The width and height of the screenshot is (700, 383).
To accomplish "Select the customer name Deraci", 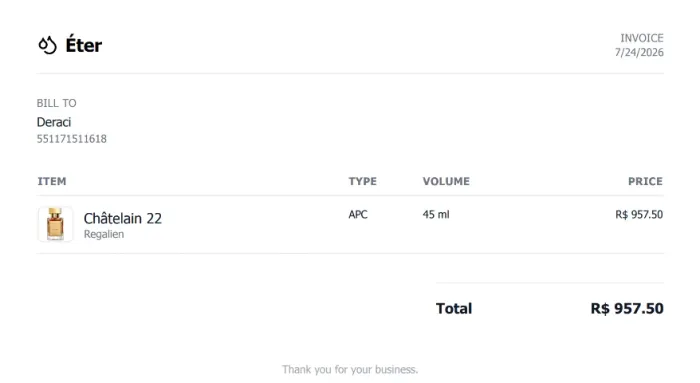I will pos(54,122).
